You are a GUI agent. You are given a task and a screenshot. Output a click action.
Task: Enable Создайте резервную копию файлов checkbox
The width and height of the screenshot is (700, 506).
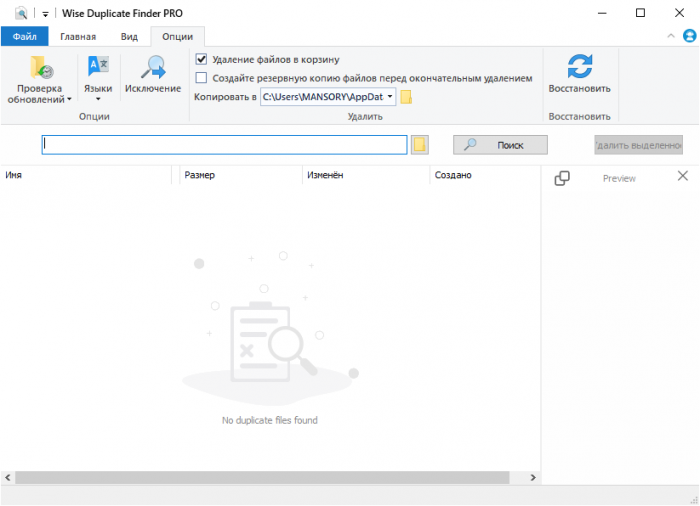[201, 78]
